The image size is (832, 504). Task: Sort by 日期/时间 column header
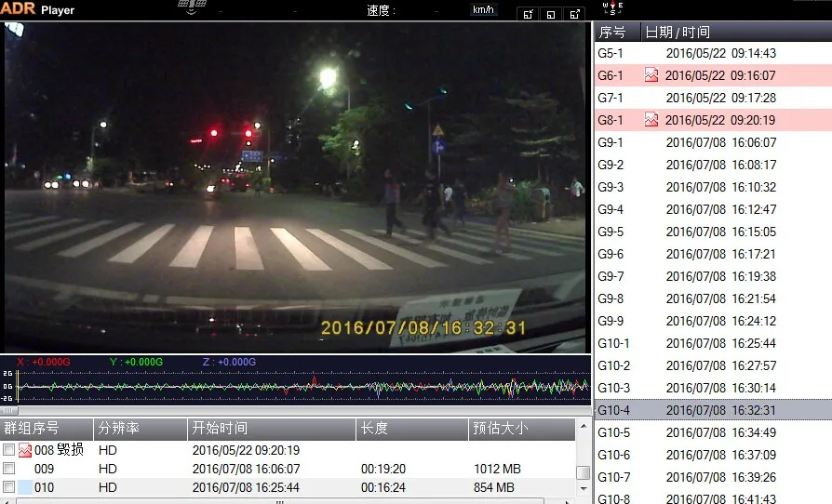[736, 33]
